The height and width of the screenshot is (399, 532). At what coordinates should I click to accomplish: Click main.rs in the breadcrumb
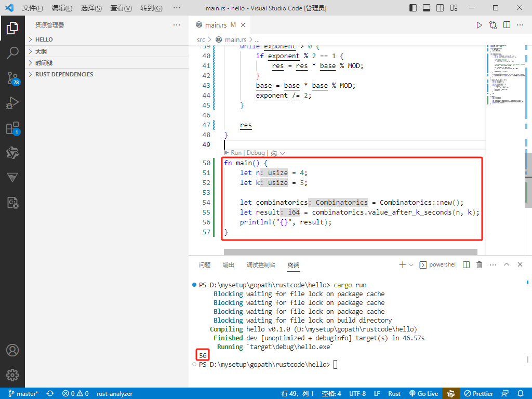click(x=235, y=39)
